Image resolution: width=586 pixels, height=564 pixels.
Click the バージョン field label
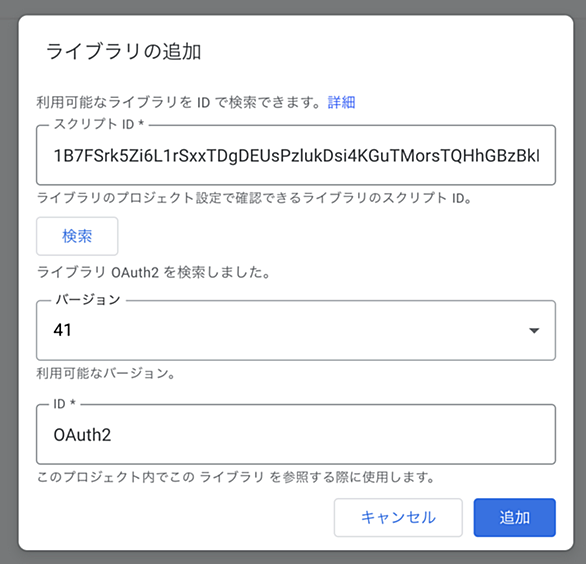(x=88, y=299)
